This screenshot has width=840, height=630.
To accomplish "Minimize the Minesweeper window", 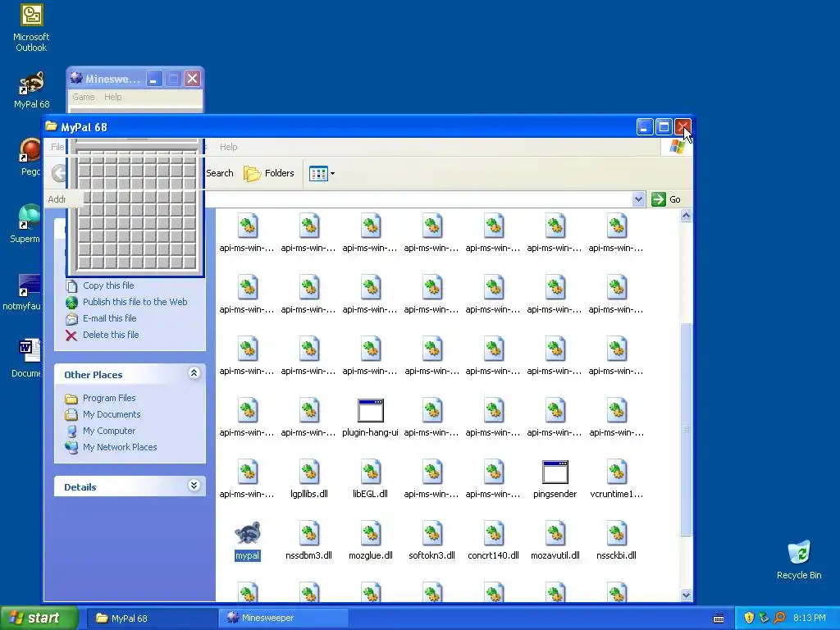I will (154, 80).
